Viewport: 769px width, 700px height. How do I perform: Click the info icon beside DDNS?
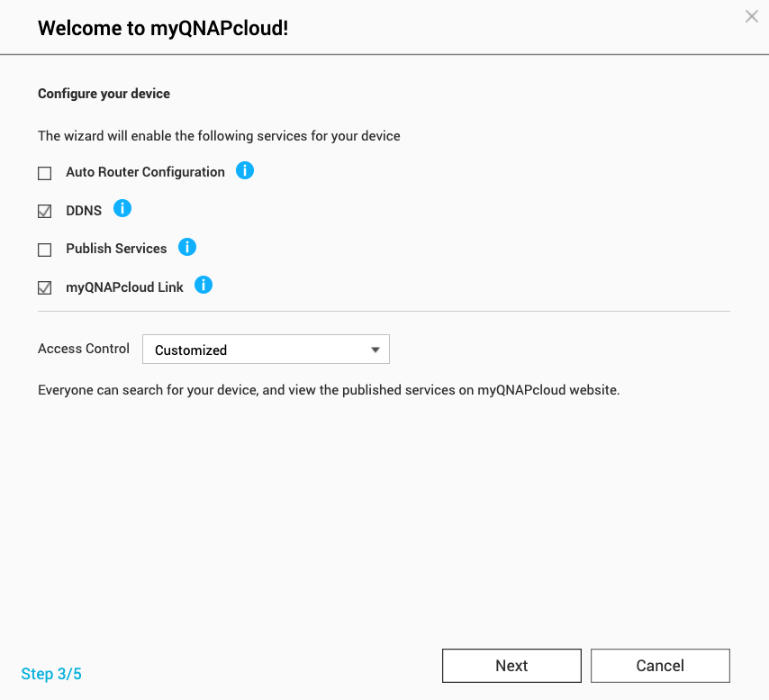(122, 209)
